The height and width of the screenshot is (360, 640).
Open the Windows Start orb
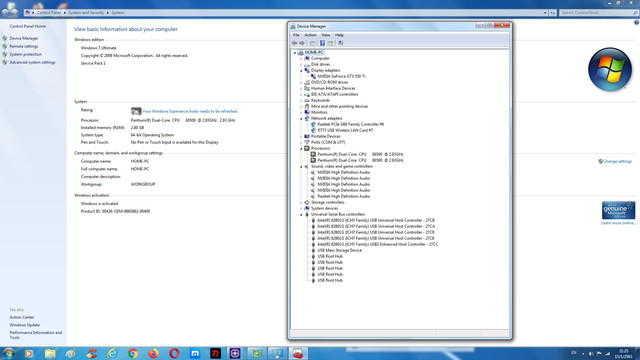[9, 353]
